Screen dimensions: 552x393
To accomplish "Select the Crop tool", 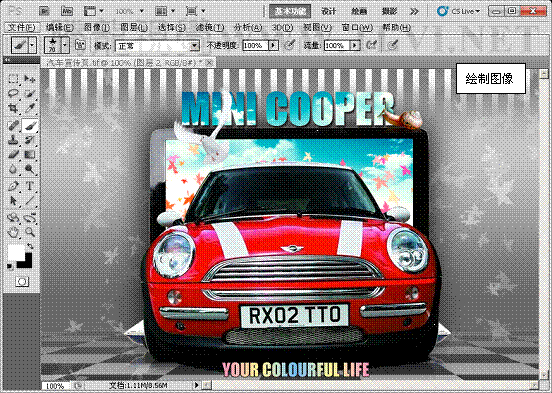I will [x=13, y=108].
